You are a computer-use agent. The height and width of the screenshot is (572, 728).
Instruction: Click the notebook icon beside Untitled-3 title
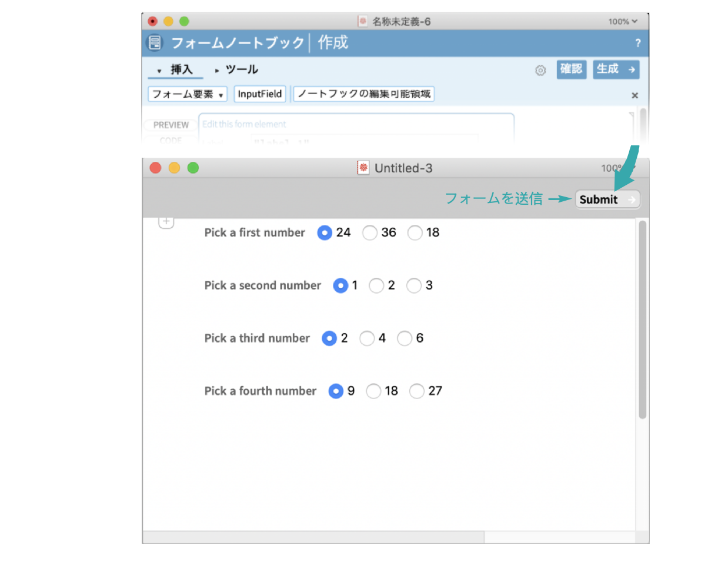[x=363, y=168]
